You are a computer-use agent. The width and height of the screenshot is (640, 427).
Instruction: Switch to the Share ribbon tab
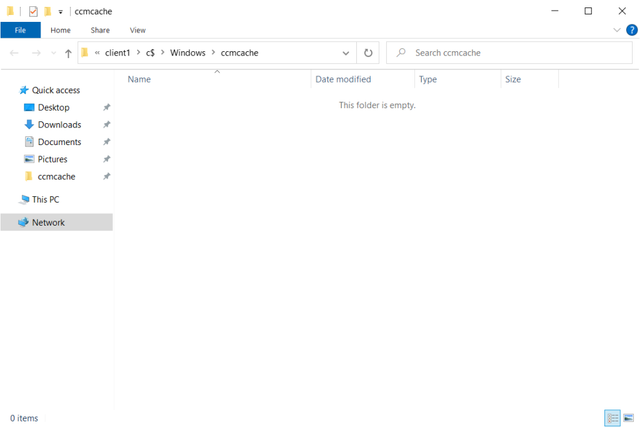[x=100, y=30]
